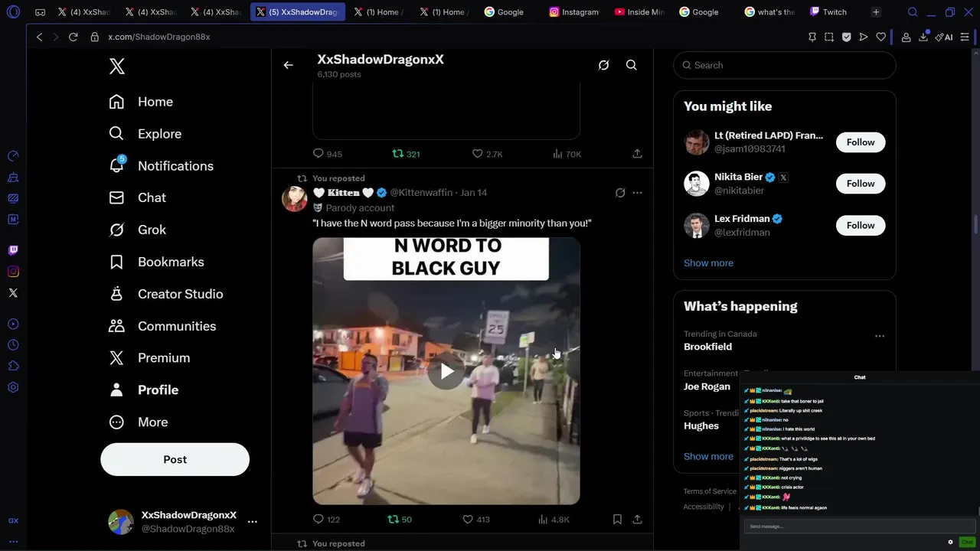
Task: Follow Nikita Bier
Action: pyautogui.click(x=861, y=184)
